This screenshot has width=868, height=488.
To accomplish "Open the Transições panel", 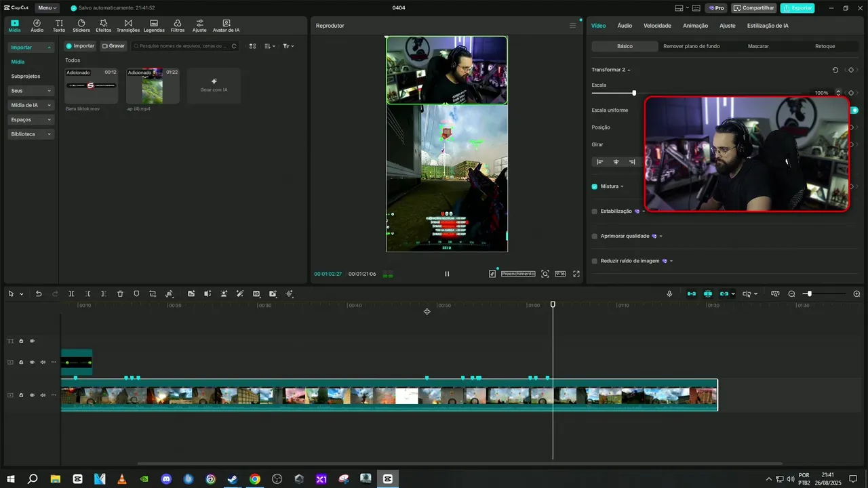I will (x=128, y=26).
